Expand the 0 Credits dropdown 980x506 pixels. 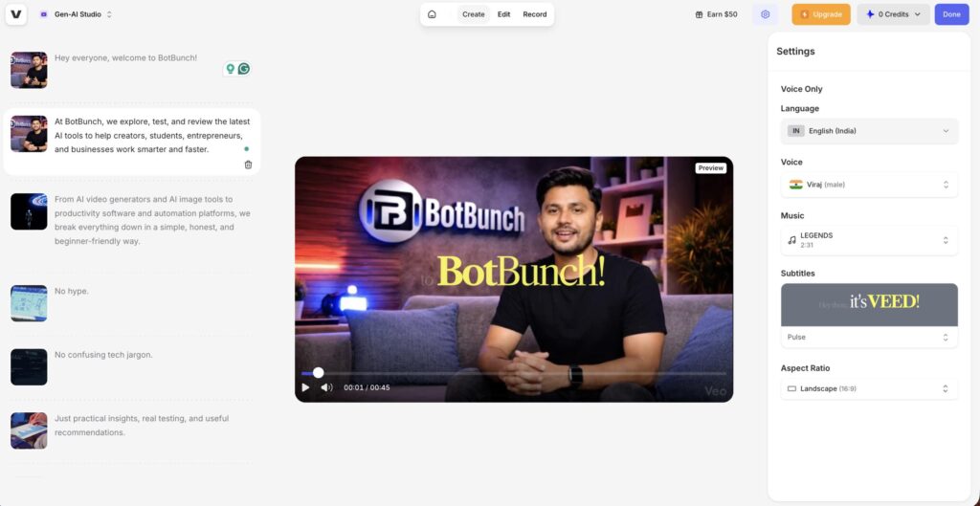[x=893, y=14]
